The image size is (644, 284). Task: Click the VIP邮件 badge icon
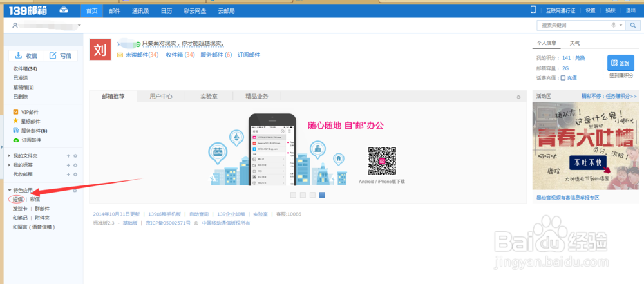pos(15,112)
